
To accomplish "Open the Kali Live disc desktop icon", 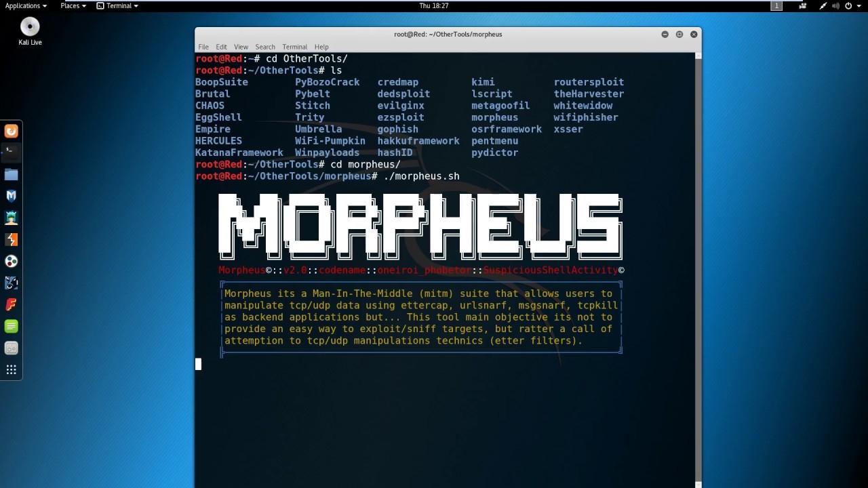I will (30, 31).
